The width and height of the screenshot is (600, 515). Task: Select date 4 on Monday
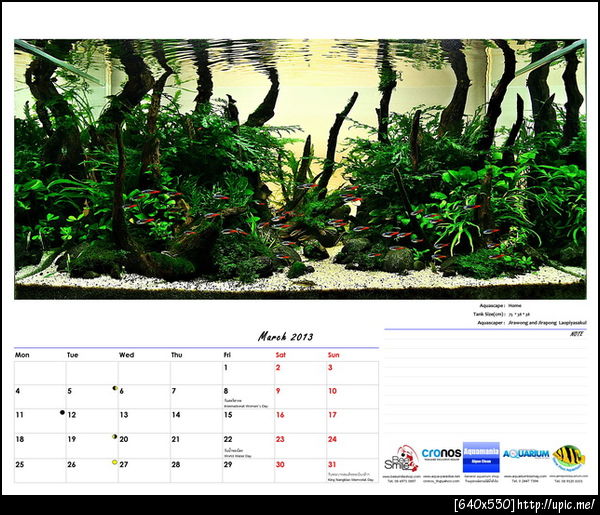(x=18, y=391)
